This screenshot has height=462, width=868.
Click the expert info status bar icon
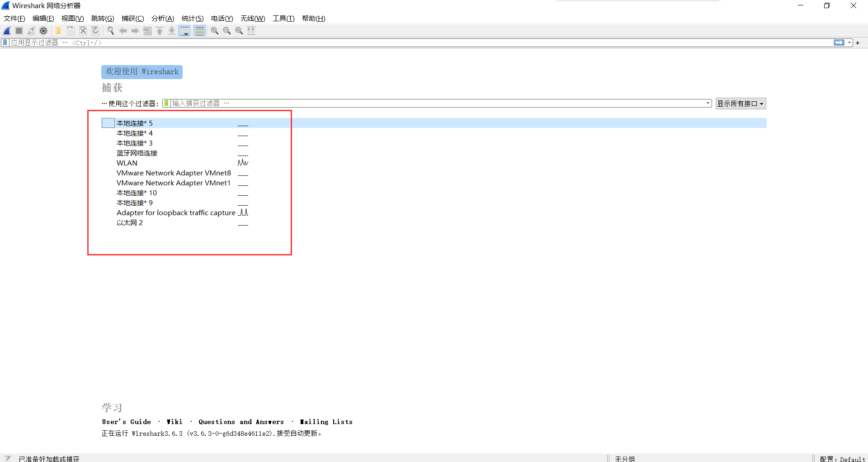tap(8, 458)
